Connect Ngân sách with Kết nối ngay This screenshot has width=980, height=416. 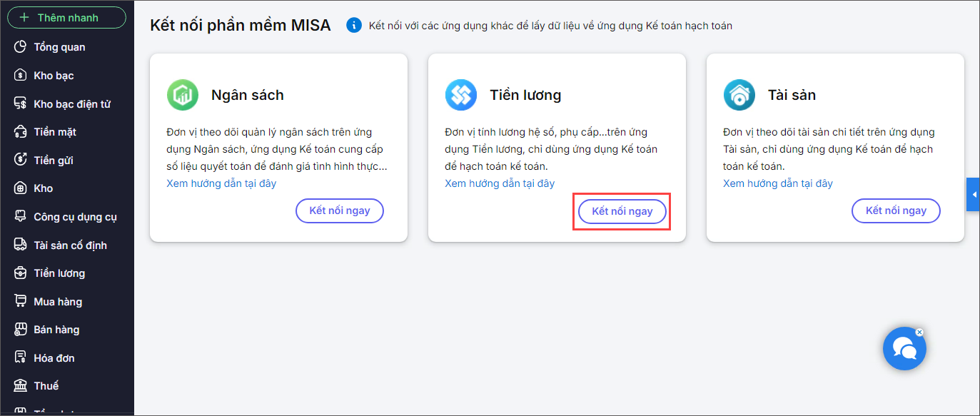(x=339, y=210)
